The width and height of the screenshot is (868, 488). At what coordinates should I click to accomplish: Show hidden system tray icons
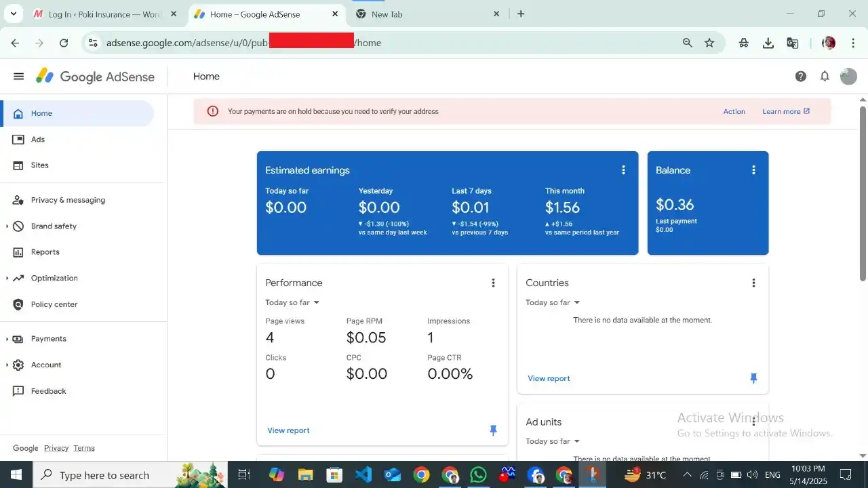(x=687, y=475)
